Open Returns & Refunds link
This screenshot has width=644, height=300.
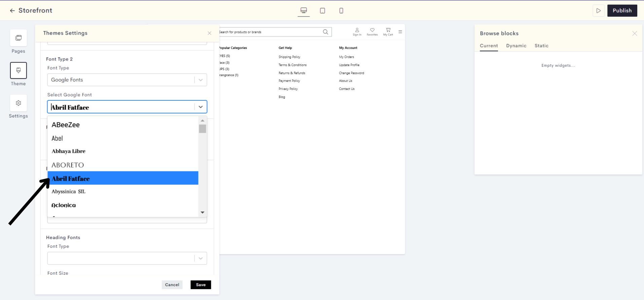292,73
